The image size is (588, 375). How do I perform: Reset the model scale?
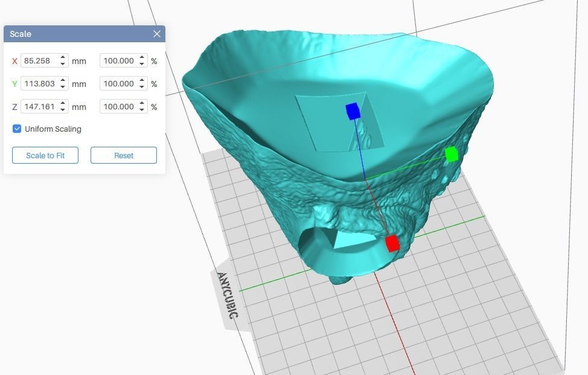tap(124, 155)
